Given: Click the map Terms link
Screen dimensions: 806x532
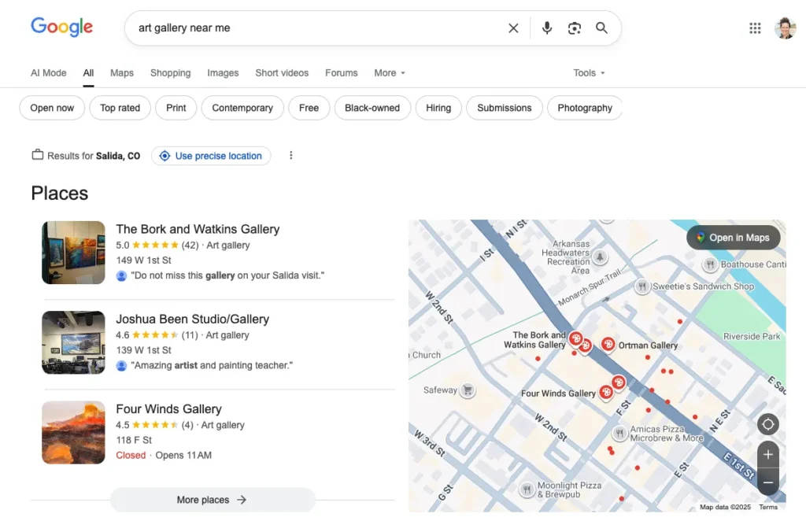Looking at the screenshot, I should (768, 507).
